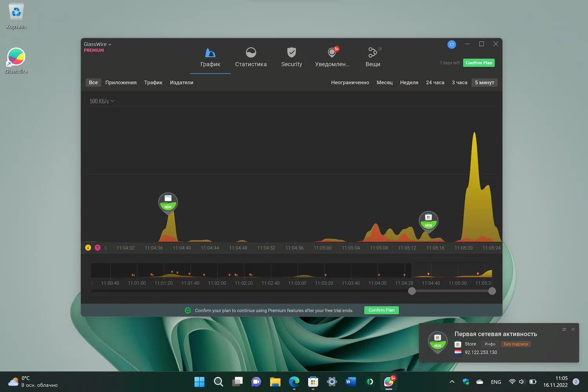Screen dimensions: 588x392
Task: Filter graph by Издатели
Action: [181, 82]
